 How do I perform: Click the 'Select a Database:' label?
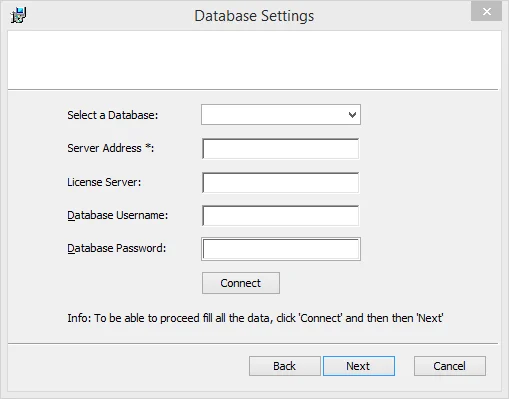click(113, 115)
